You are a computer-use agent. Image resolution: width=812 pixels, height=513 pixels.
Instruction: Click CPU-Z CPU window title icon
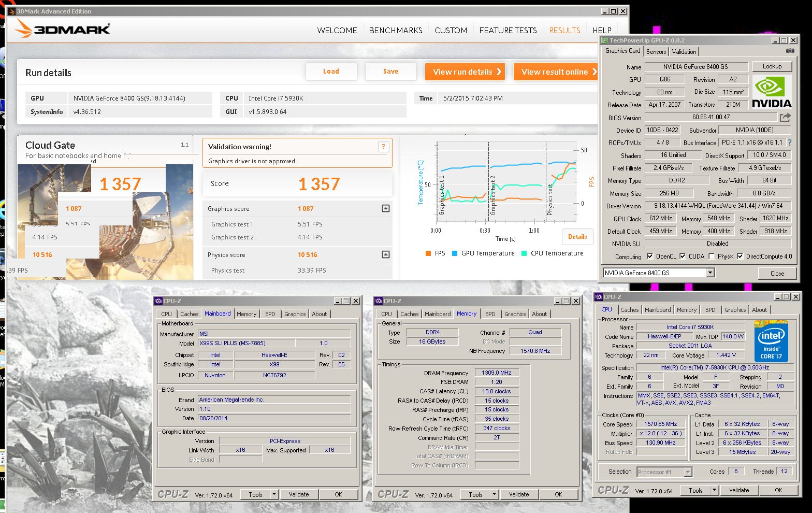(x=599, y=297)
